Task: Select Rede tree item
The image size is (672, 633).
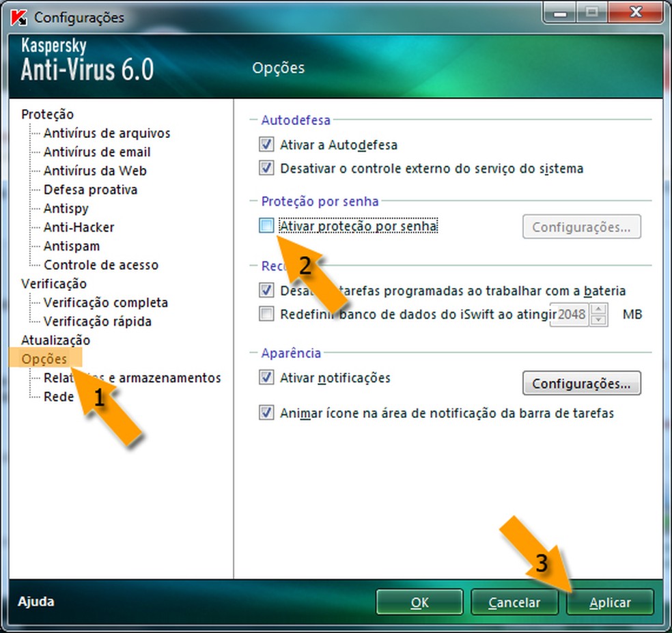Action: click(x=59, y=397)
